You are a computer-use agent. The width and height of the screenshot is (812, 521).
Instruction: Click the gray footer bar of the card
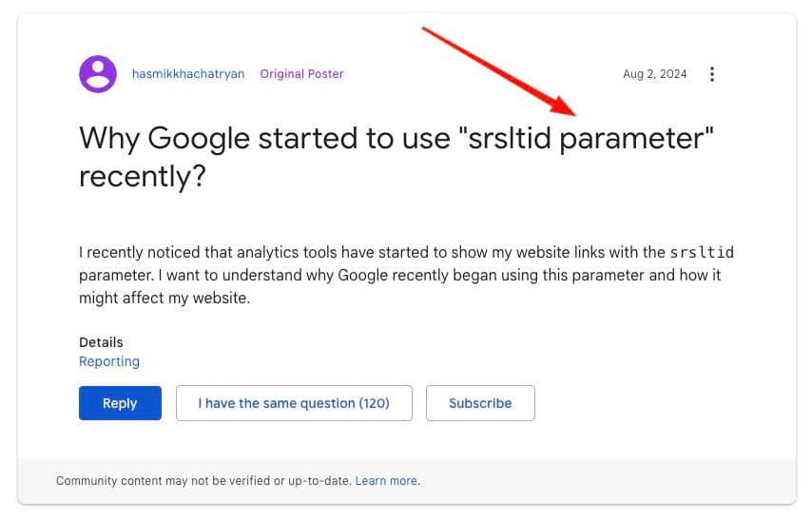click(x=407, y=481)
